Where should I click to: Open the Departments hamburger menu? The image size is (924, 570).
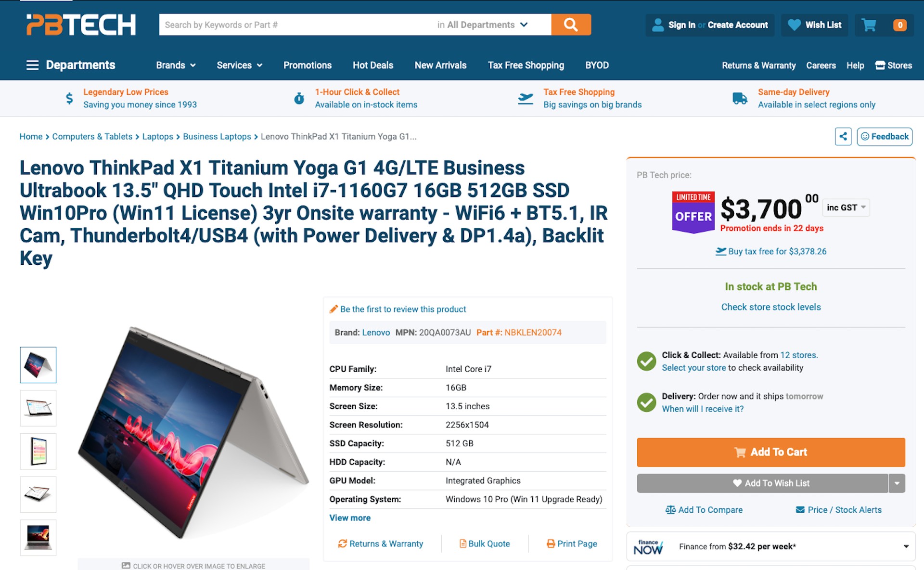pos(32,65)
